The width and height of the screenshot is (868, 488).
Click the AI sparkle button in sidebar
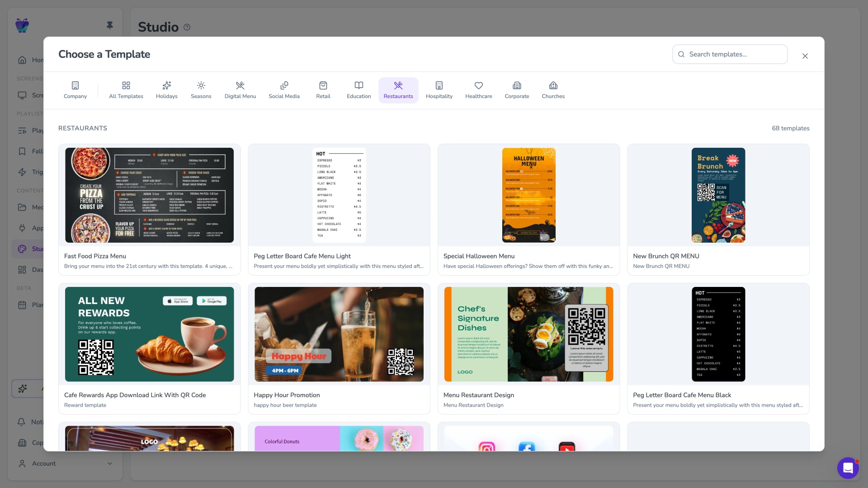(23, 389)
